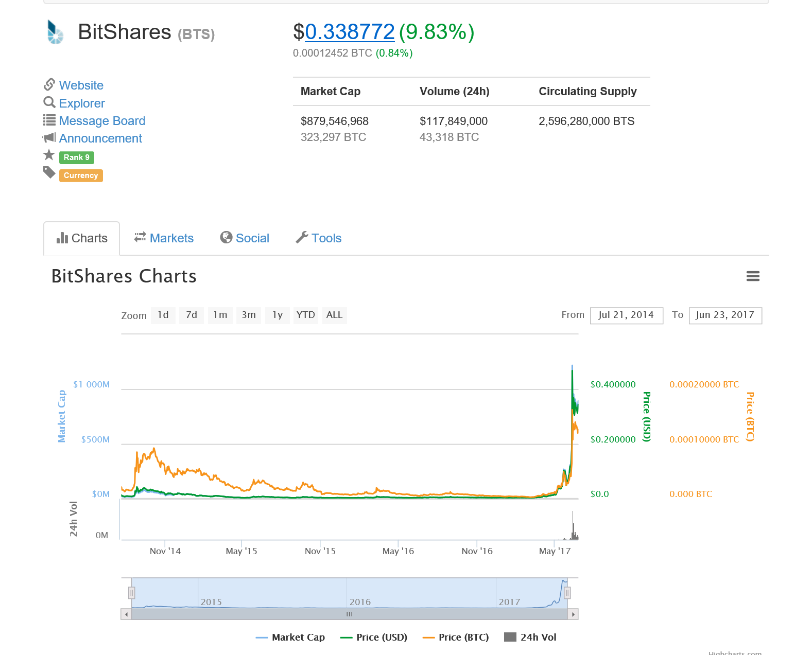
Task: Click the navigator horizontal scrollbar thumb
Action: (x=350, y=614)
